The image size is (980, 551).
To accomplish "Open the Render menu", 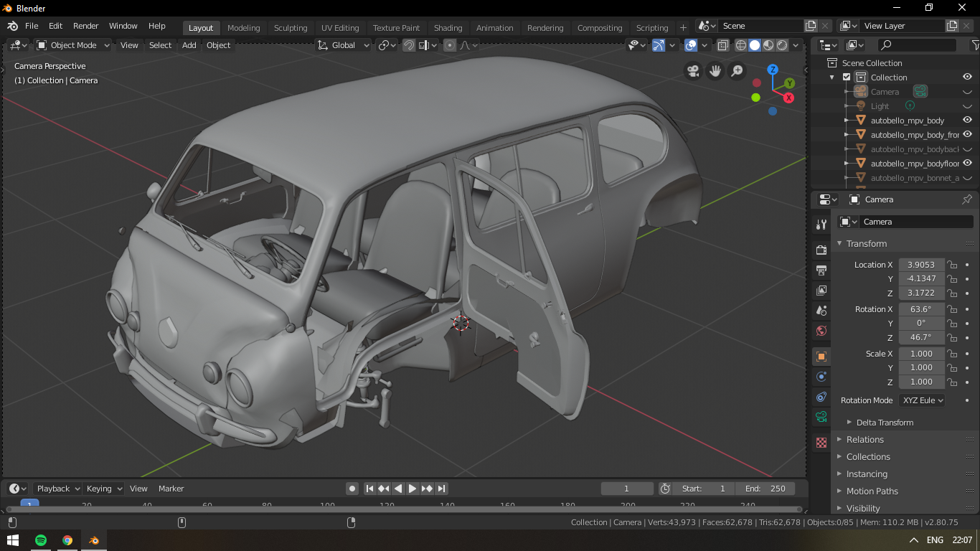I will tap(85, 26).
